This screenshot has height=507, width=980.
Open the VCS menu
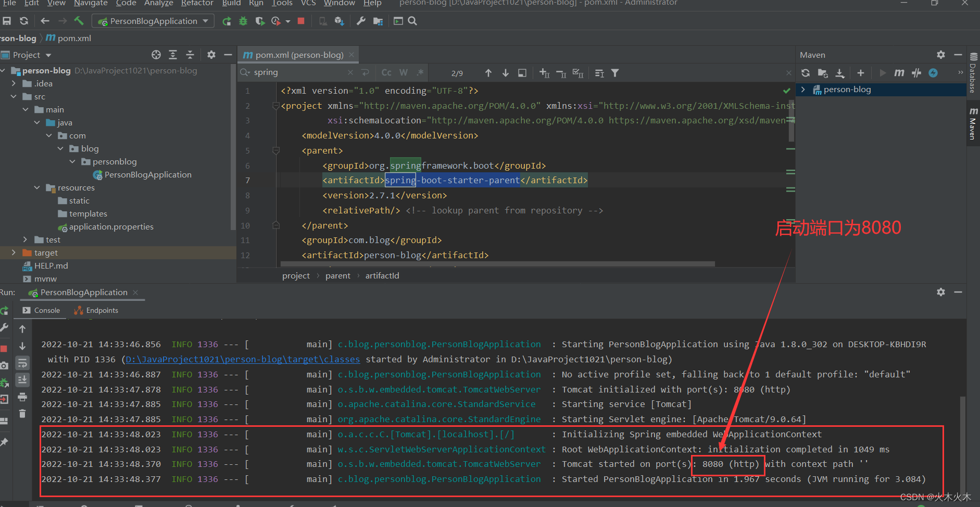(308, 3)
